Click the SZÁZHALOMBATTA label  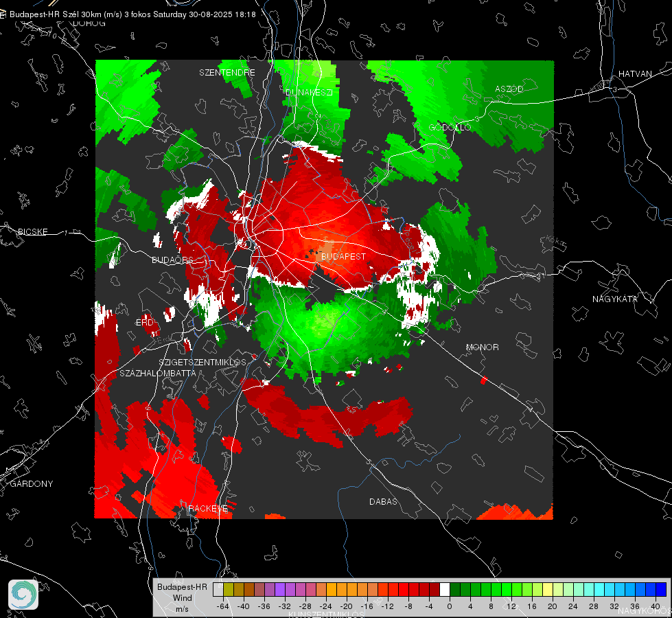[158, 373]
